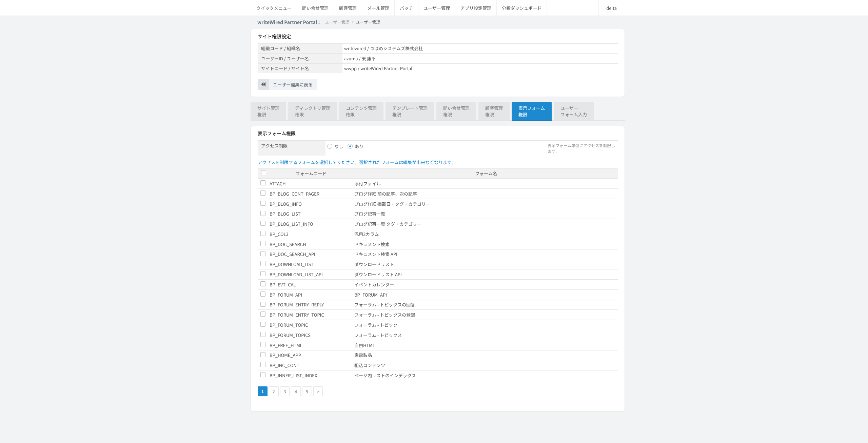Click the フォームコード column header

(311, 174)
